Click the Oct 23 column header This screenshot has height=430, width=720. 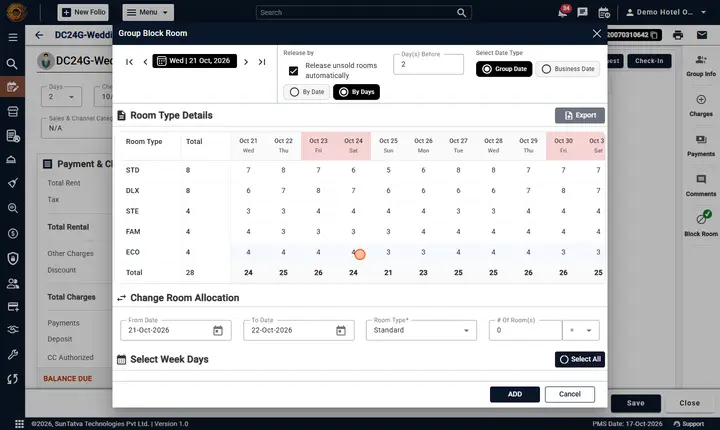coord(318,145)
